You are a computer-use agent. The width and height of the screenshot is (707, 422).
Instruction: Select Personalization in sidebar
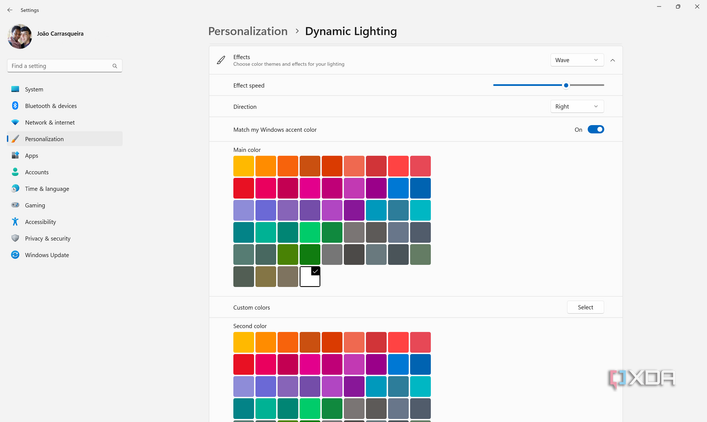point(65,139)
